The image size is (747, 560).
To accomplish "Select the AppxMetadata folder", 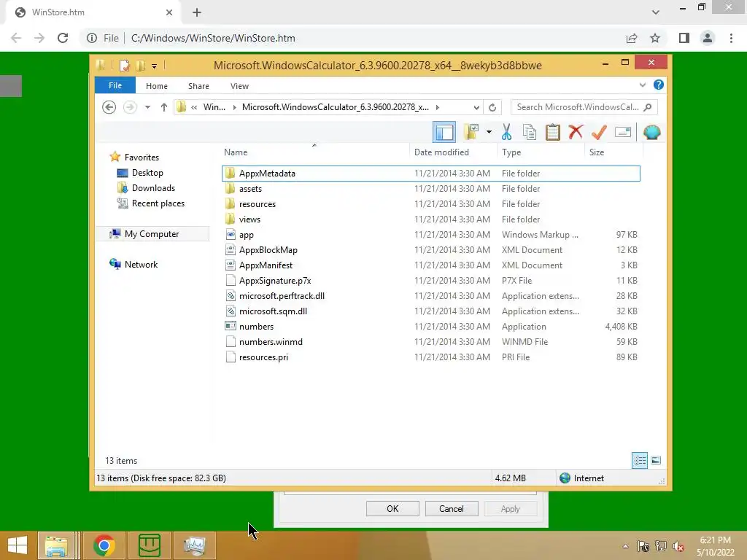I will (430, 174).
